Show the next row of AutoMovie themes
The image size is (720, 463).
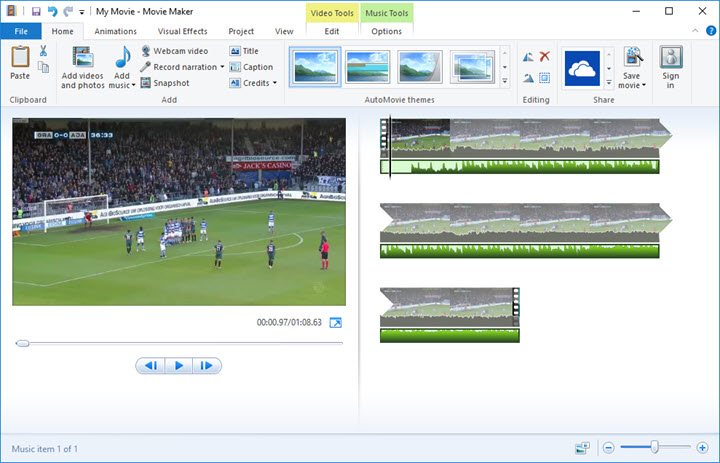(505, 68)
